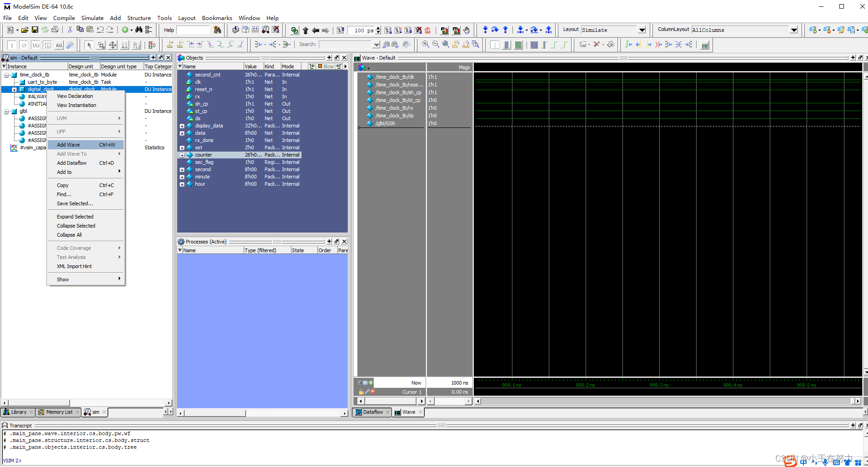
Task: Expand the digital_clock instance node
Action: tap(14, 90)
